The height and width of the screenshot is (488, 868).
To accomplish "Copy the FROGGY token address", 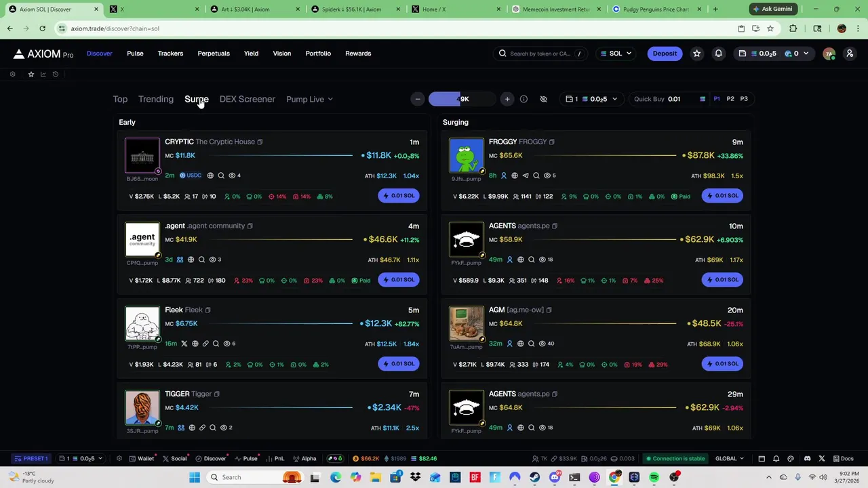I will pyautogui.click(x=551, y=142).
